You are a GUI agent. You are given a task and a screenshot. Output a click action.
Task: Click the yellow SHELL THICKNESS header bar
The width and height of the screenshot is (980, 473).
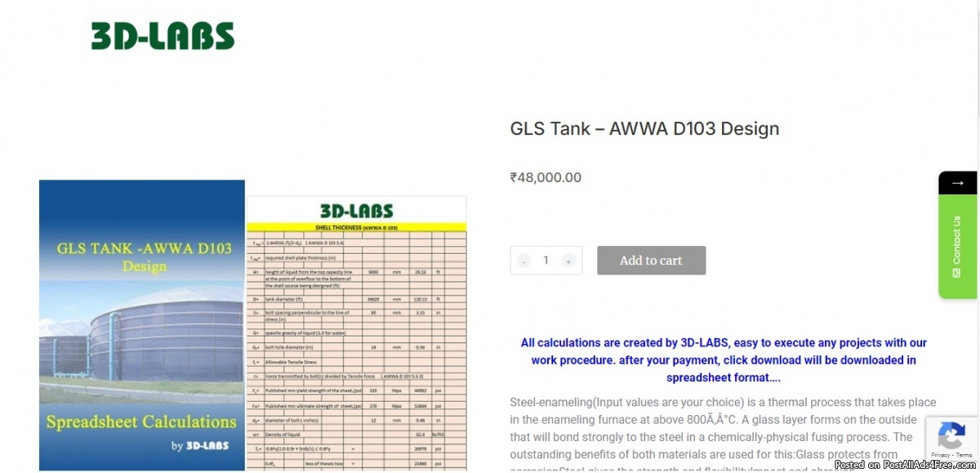tap(356, 227)
